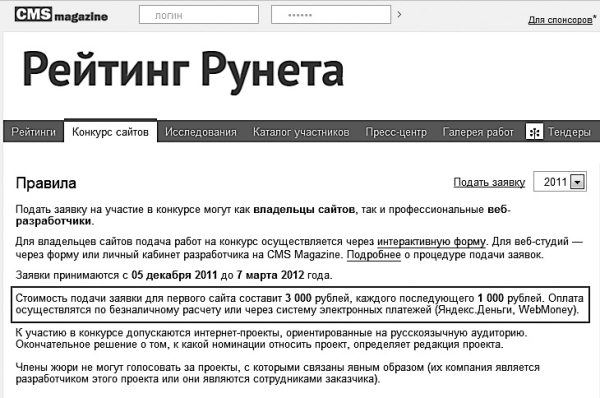Go to the Пресс-центр tab

click(396, 132)
